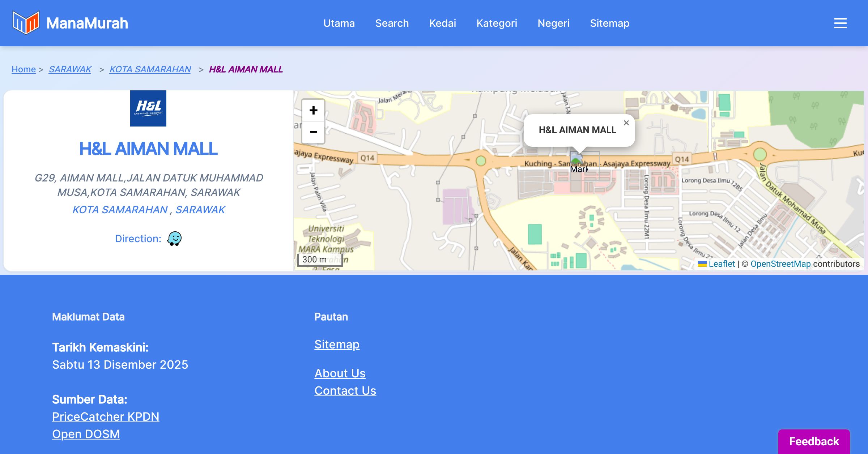Viewport: 868px width, 454px height.
Task: Open the Leaflet attribution link
Action: 722,264
